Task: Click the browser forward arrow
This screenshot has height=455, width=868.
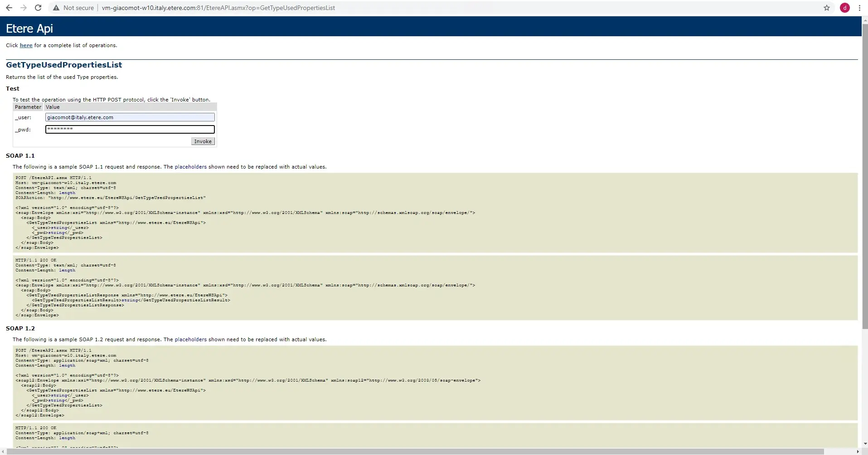Action: 24,8
